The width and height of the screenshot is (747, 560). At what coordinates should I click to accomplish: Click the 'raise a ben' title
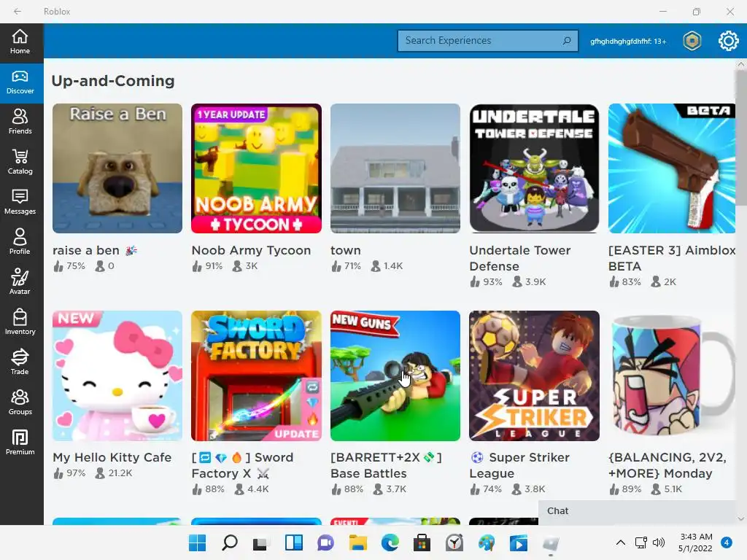pyautogui.click(x=95, y=251)
